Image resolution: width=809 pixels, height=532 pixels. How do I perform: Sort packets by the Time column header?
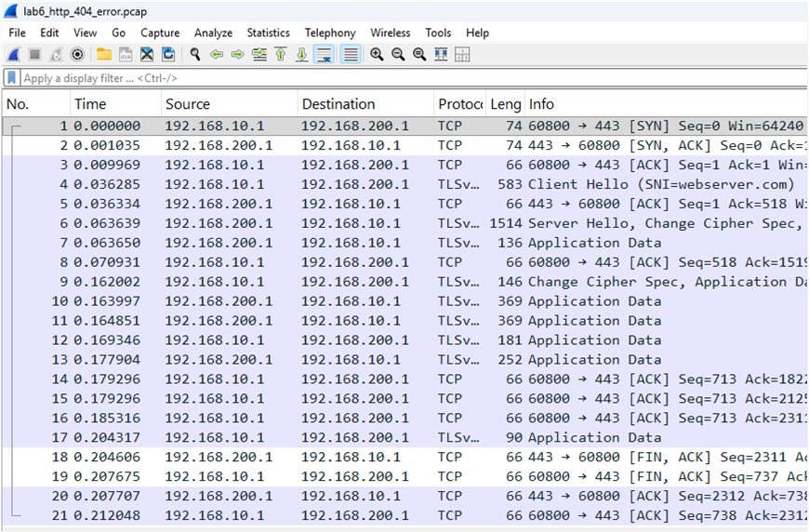pyautogui.click(x=90, y=104)
